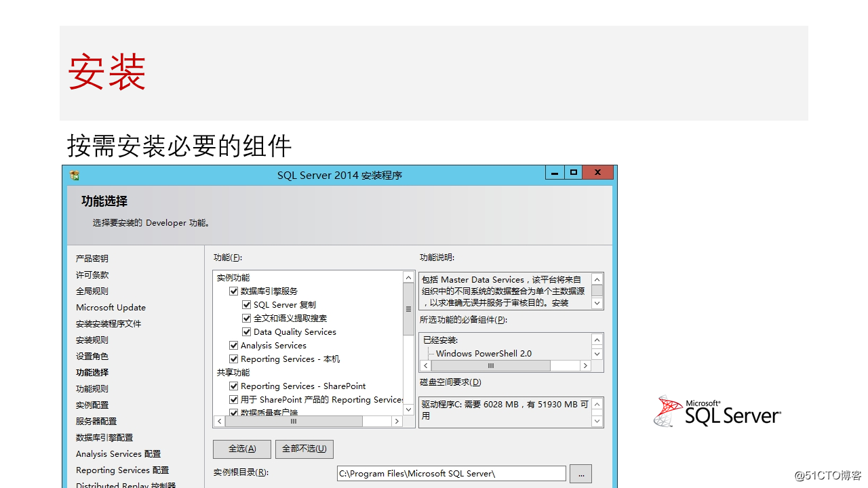868x488 pixels.
Task: Select 安装安装程序文件 step in sidebar
Action: 108,324
